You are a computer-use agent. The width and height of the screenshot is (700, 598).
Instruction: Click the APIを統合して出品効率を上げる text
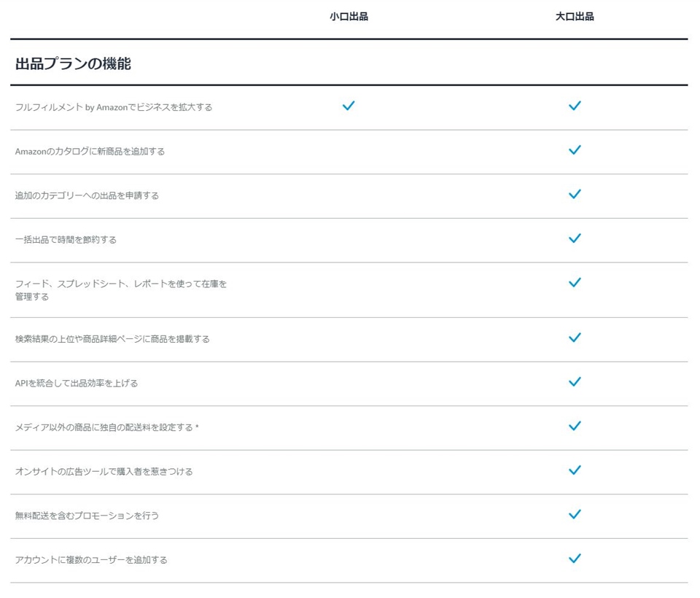(x=77, y=383)
